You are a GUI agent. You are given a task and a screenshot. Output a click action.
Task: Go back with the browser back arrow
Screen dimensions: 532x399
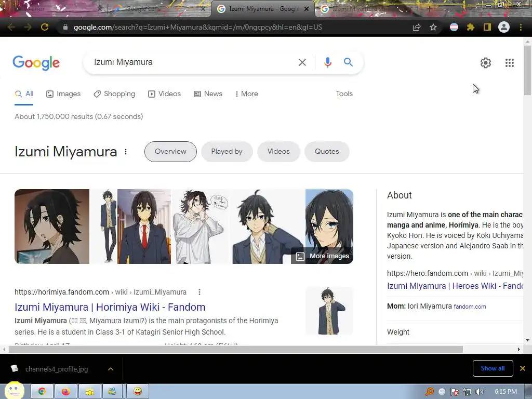tap(11, 27)
